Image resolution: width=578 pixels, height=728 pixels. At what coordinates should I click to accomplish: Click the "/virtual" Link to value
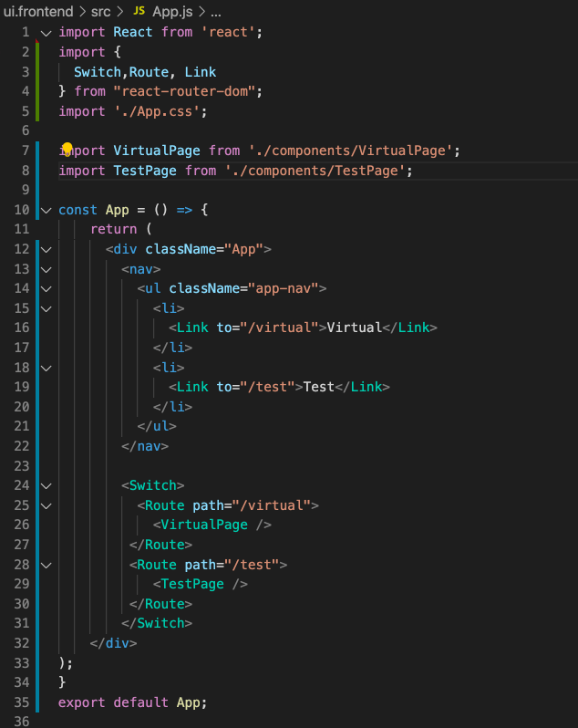pos(279,328)
